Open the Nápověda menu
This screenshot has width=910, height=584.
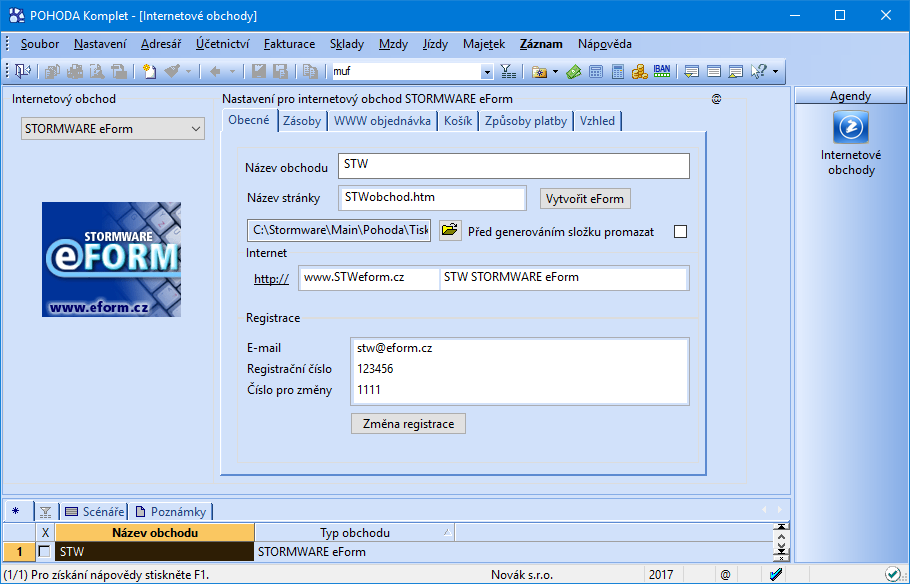click(x=605, y=44)
